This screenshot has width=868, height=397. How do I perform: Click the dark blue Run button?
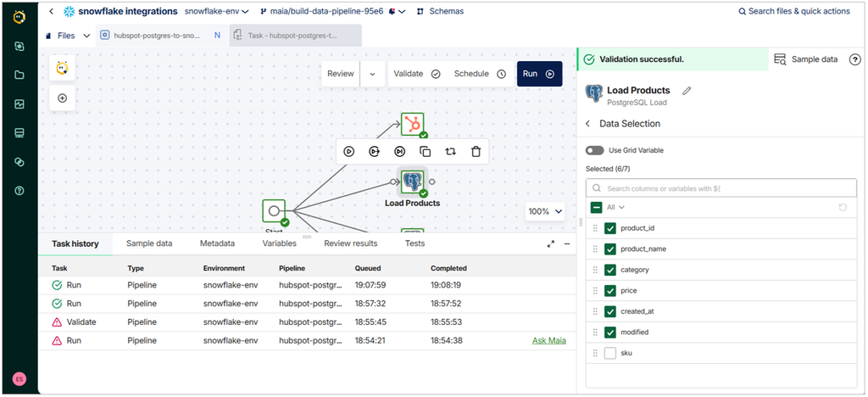click(x=539, y=74)
